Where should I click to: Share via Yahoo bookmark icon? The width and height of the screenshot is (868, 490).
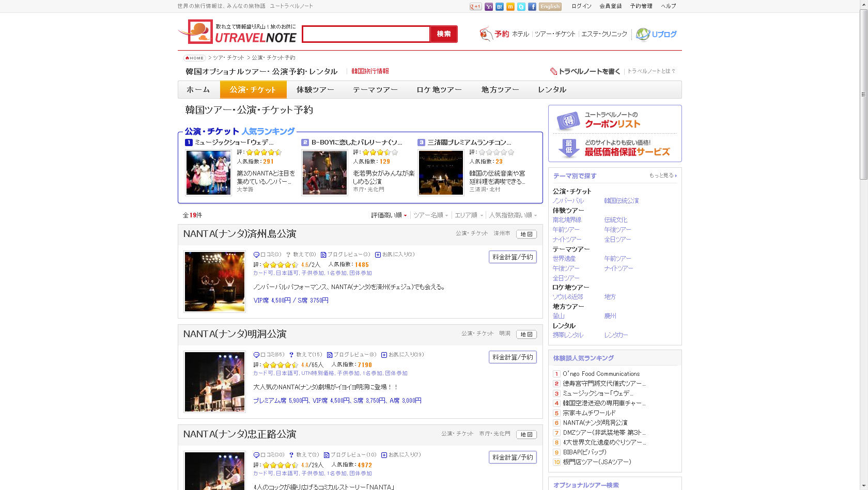(x=489, y=7)
